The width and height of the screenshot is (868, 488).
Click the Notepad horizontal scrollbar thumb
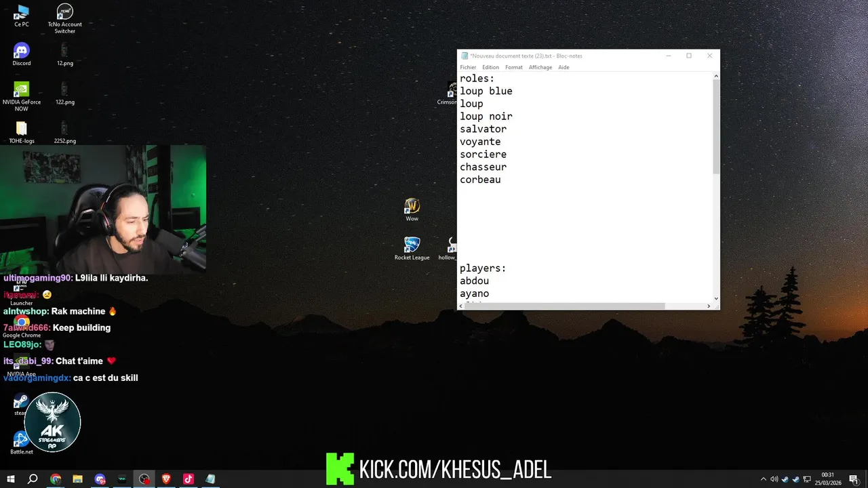[x=565, y=306]
